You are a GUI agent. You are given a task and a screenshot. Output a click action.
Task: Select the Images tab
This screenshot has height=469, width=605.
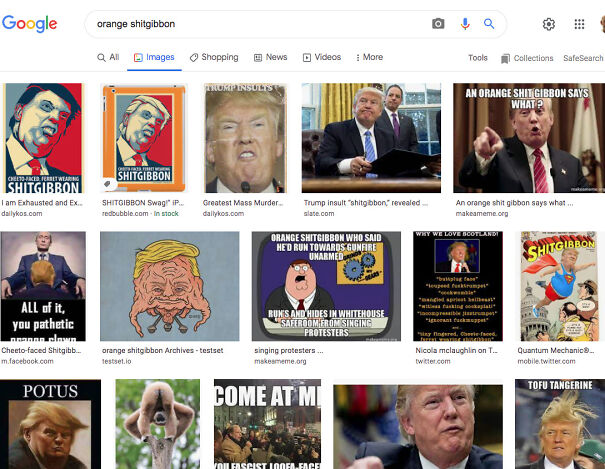click(154, 57)
